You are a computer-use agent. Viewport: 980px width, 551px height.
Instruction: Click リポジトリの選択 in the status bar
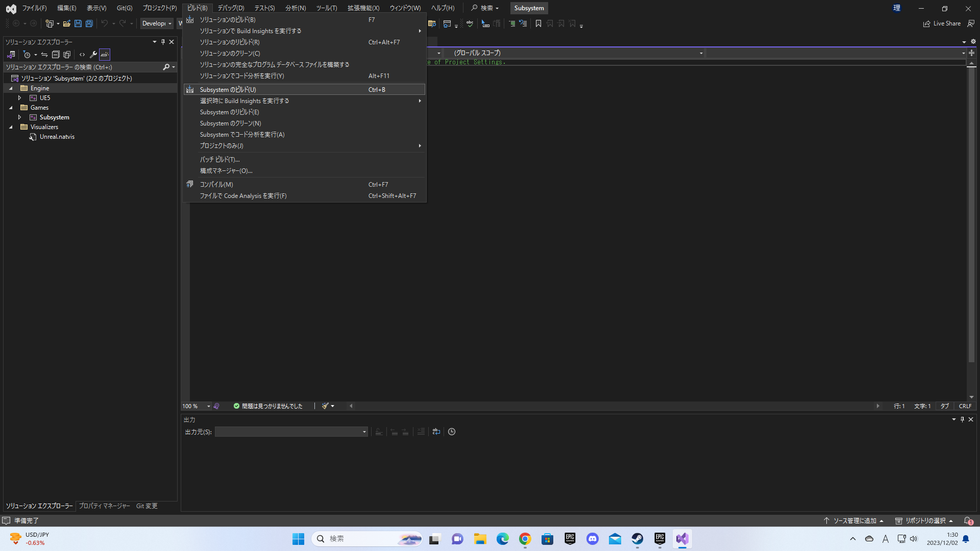click(x=924, y=521)
